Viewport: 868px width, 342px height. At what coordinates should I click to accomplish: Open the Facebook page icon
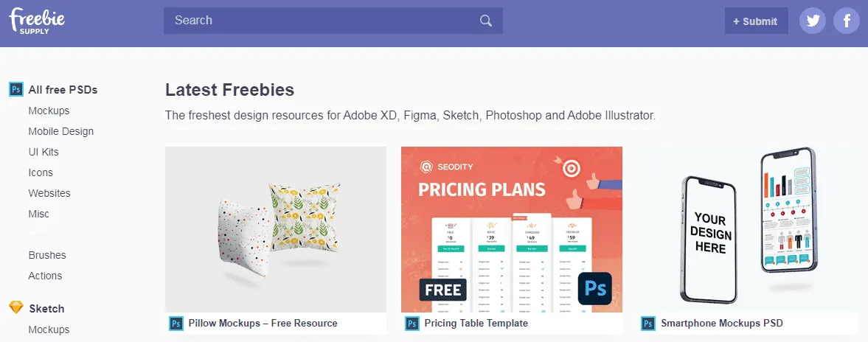(847, 21)
